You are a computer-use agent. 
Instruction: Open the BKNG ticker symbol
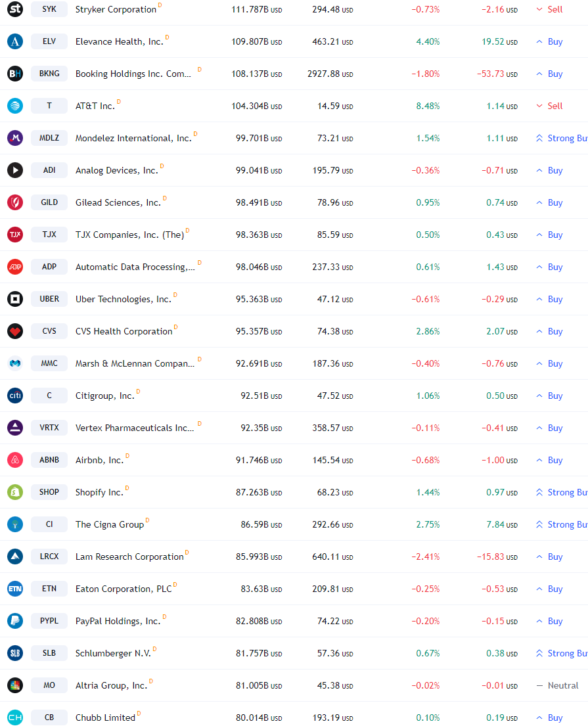click(49, 74)
